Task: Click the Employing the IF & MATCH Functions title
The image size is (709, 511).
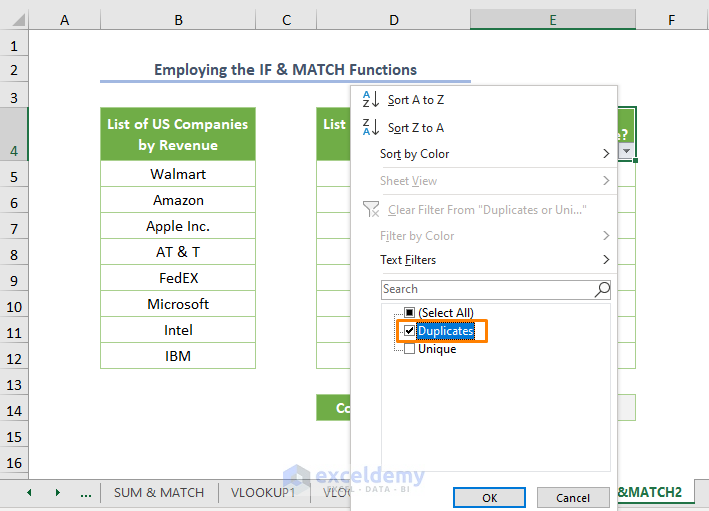Action: (285, 70)
